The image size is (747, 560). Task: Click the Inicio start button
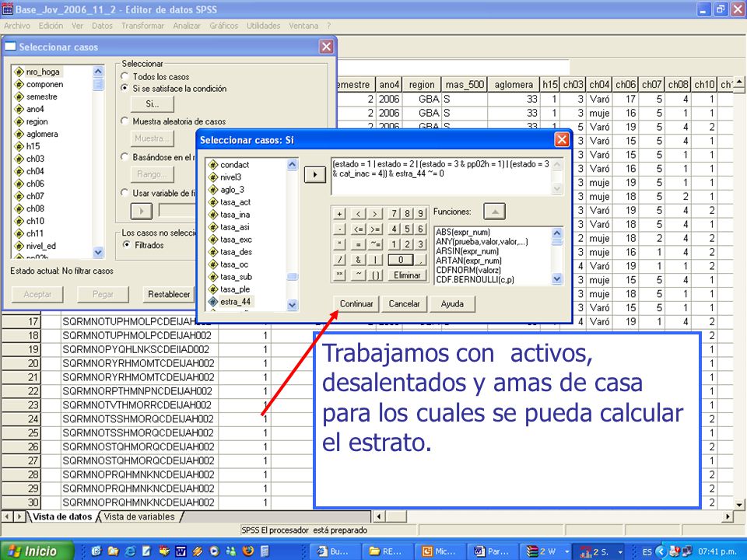[x=36, y=551]
